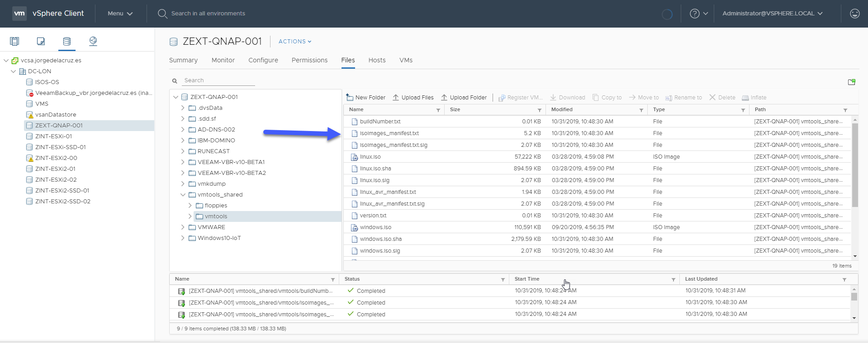The image size is (868, 343).
Task: Filter tasks by Status column
Action: point(503,280)
